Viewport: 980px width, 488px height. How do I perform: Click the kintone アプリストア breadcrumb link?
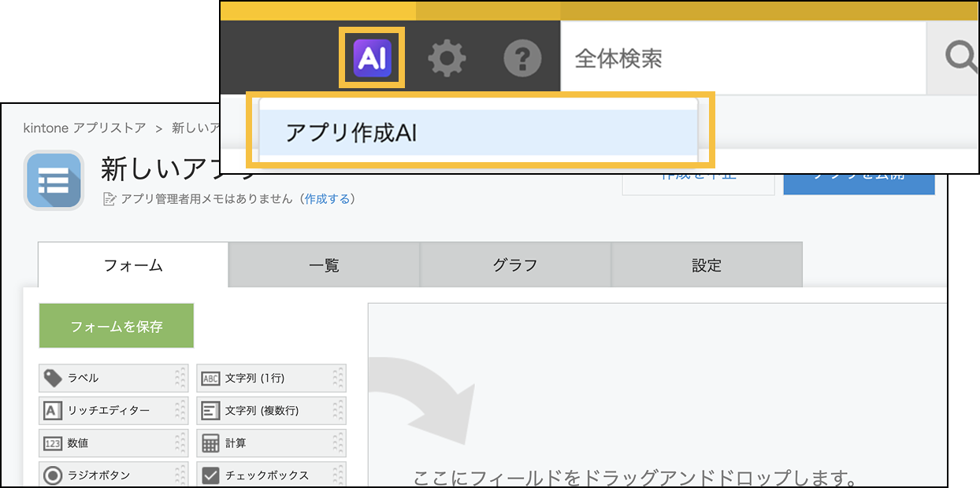point(84,128)
